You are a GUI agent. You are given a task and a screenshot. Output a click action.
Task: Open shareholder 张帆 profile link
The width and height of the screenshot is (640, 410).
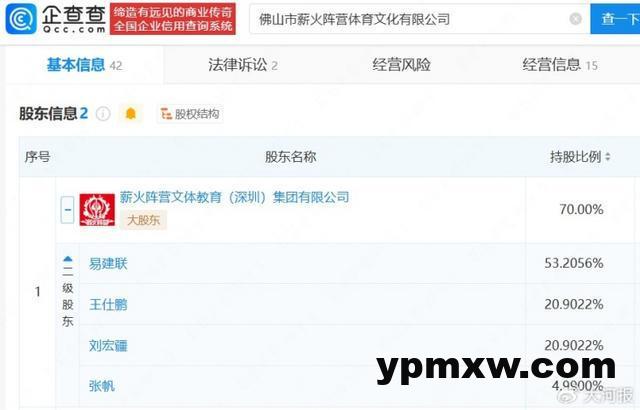pyautogui.click(x=102, y=386)
